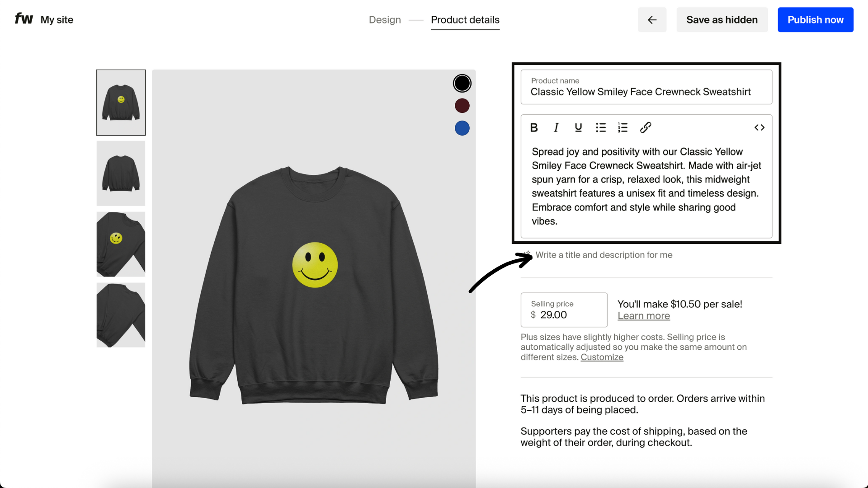
Task: Save the product as hidden
Action: (722, 20)
